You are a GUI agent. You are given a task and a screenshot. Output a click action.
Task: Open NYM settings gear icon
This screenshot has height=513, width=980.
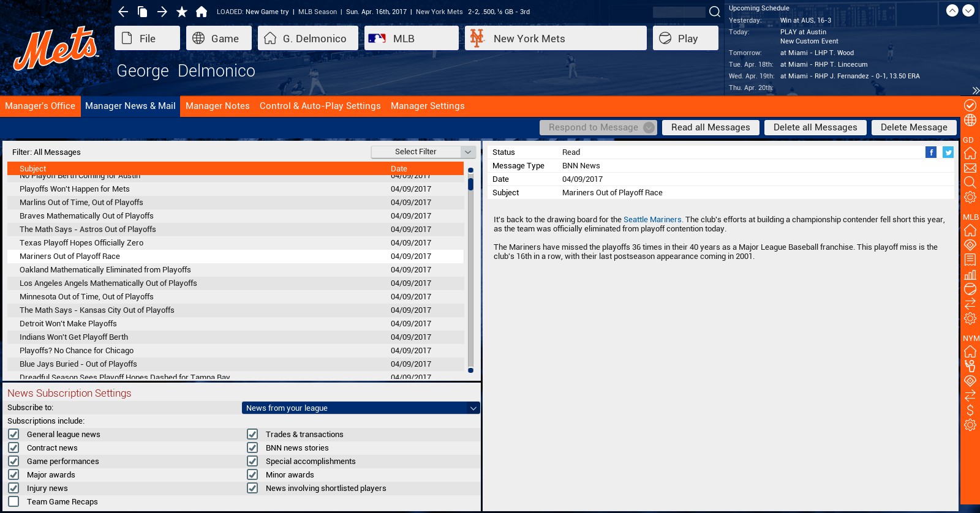coord(970,425)
